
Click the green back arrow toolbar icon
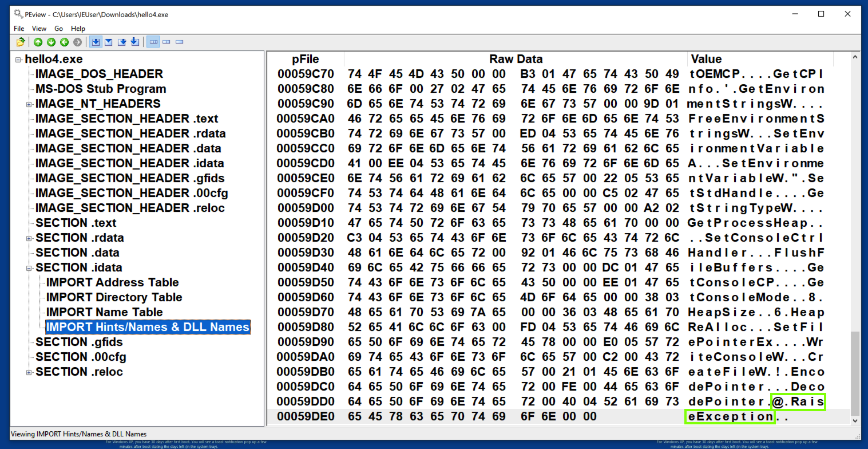[64, 42]
